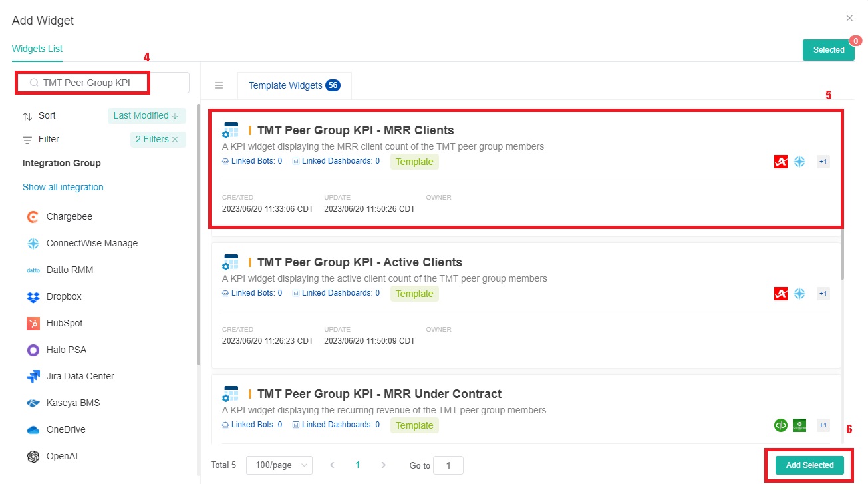
Task: Click the red Autotask icon on Active Clients card
Action: (781, 294)
